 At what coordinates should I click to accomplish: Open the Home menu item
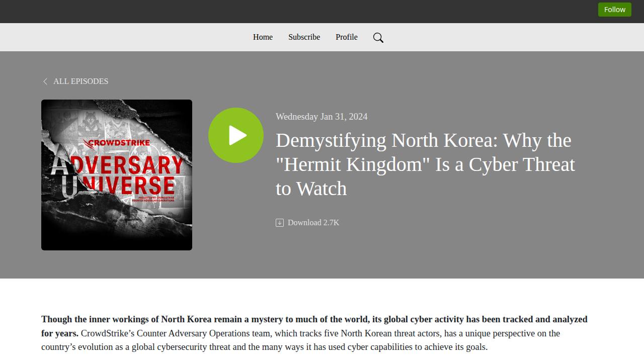pyautogui.click(x=263, y=37)
